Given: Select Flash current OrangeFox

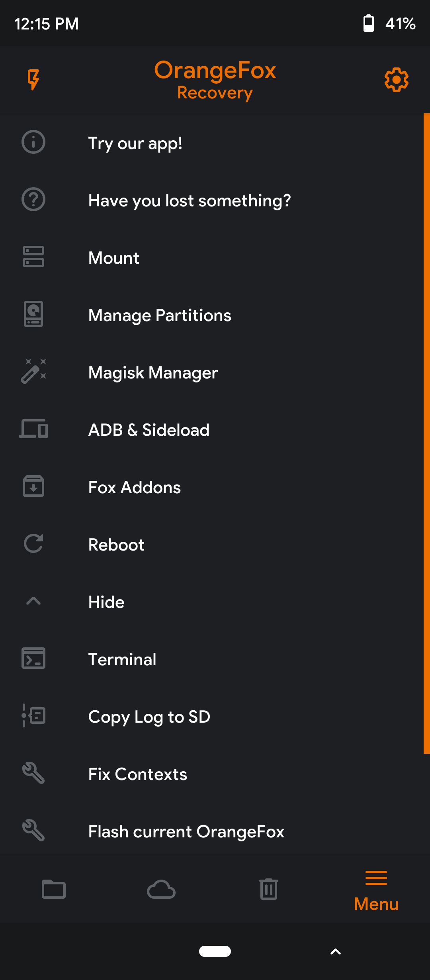Looking at the screenshot, I should click(x=186, y=831).
